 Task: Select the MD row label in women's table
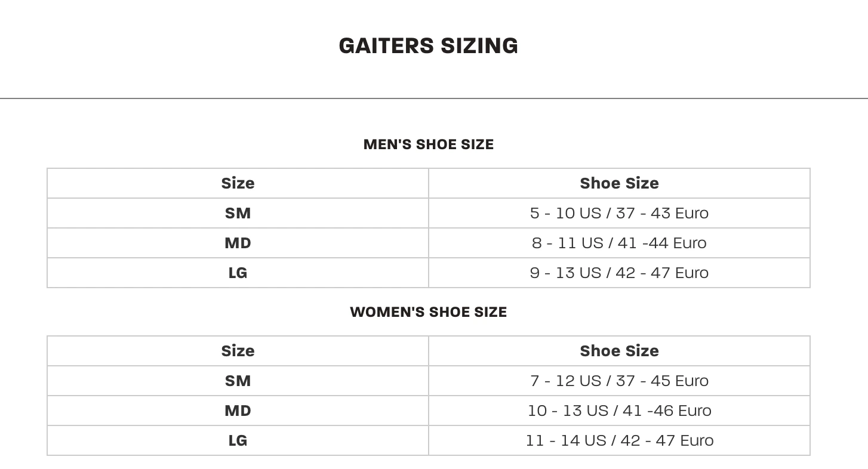238,411
